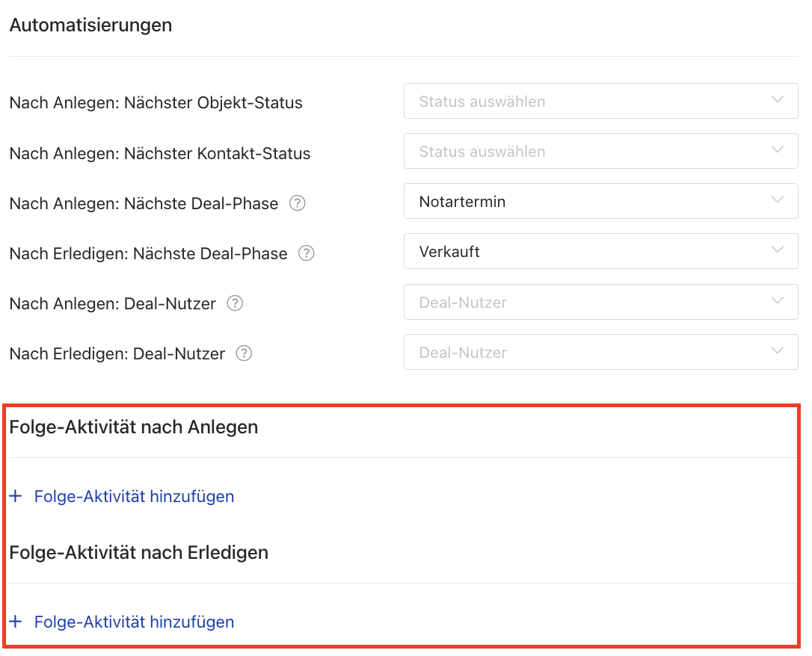
Task: Open the Nächster Objekt-Status dropdown field
Action: 591,102
